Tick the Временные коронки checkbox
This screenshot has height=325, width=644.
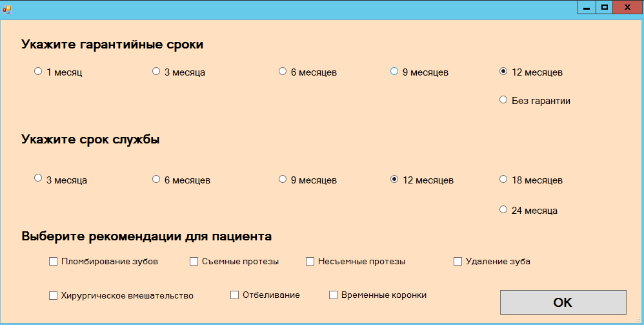[x=334, y=295]
